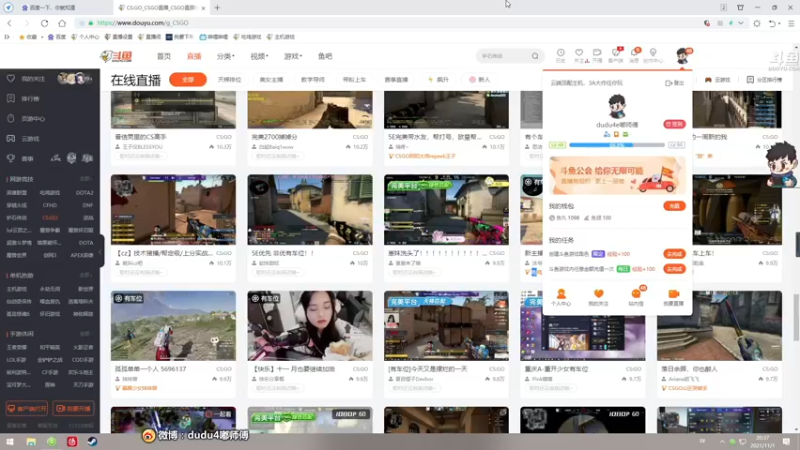Screen dimensions: 800x450
Task: Select 直播 in top navigation
Action: click(x=194, y=56)
